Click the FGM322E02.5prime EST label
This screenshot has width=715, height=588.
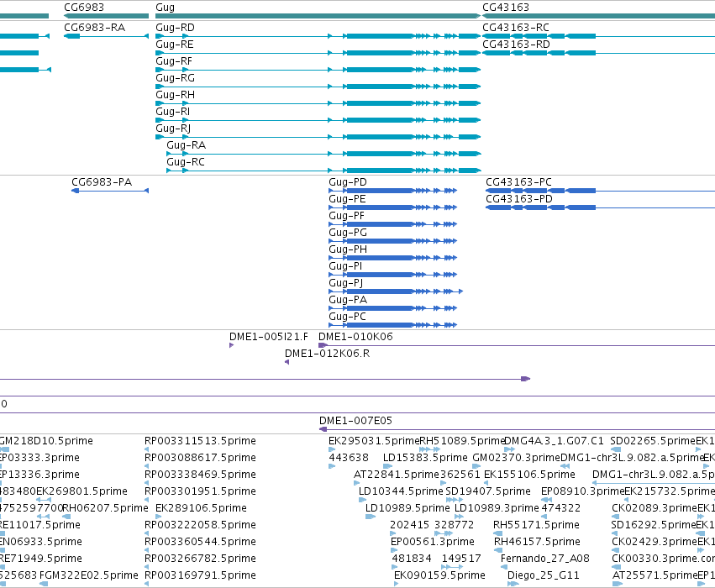click(89, 575)
